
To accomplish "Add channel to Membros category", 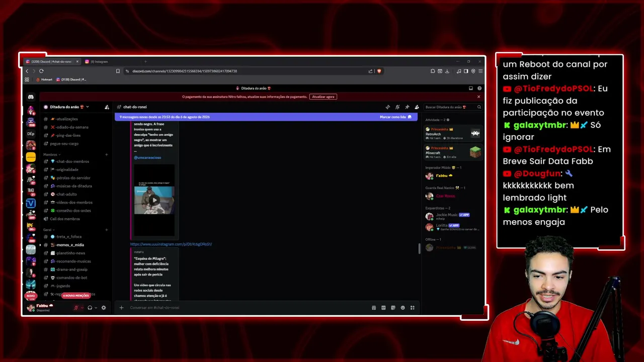I will (106, 154).
